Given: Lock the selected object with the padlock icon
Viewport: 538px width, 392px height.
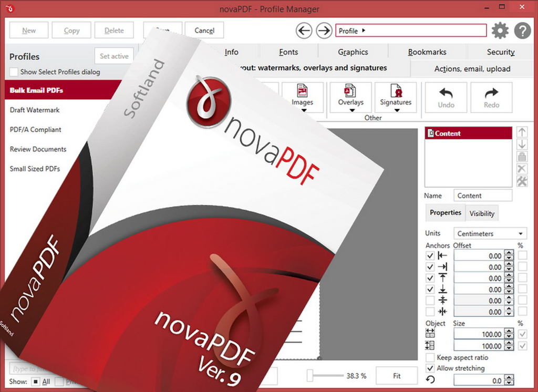Looking at the screenshot, I should tap(522, 157).
